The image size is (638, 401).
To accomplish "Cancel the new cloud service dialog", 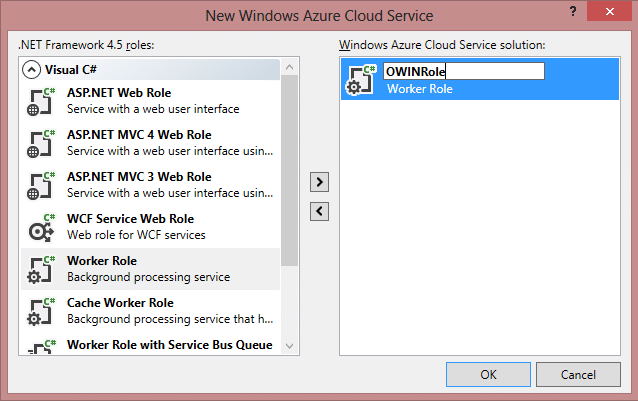I will [578, 375].
